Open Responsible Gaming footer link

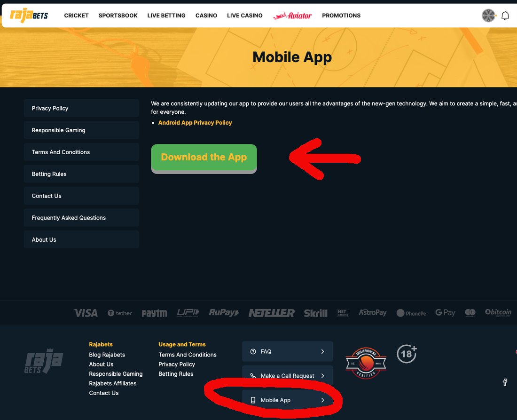click(116, 374)
